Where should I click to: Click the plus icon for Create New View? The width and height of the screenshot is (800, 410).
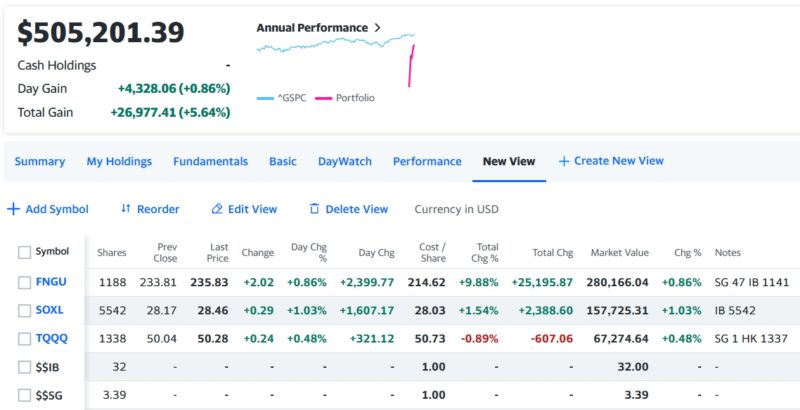(564, 161)
